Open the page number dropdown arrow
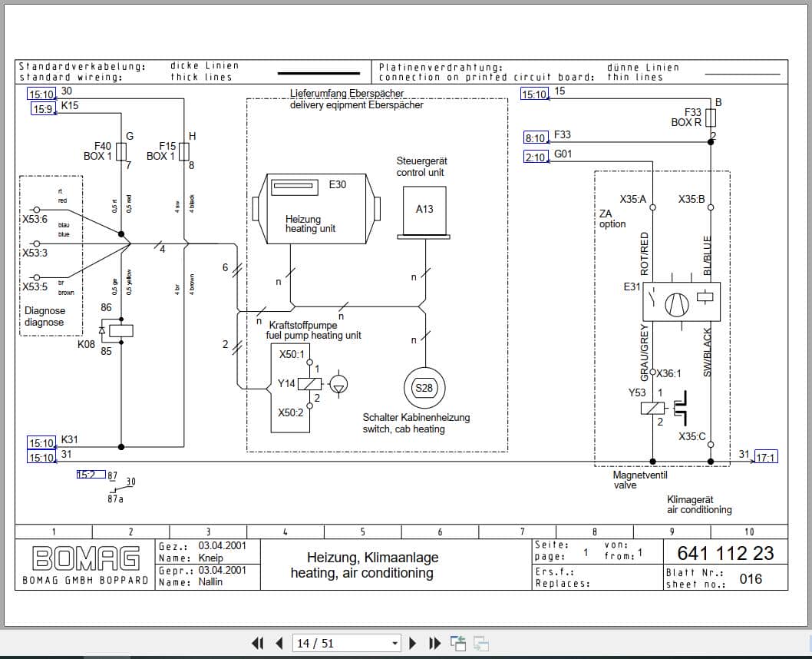Screen dimensions: 812x659 click(394, 644)
